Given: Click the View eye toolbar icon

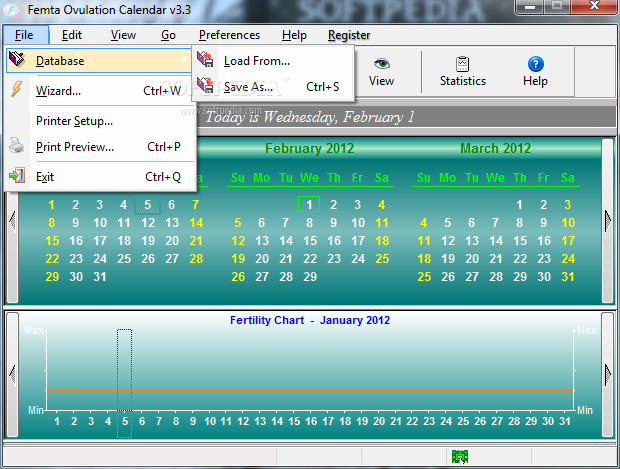Looking at the screenshot, I should (x=382, y=64).
